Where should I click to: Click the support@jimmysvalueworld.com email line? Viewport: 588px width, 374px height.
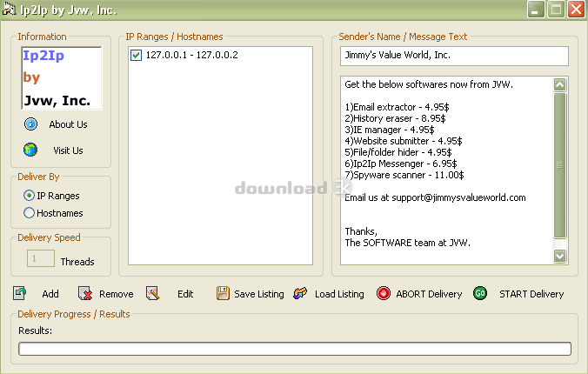tap(435, 197)
